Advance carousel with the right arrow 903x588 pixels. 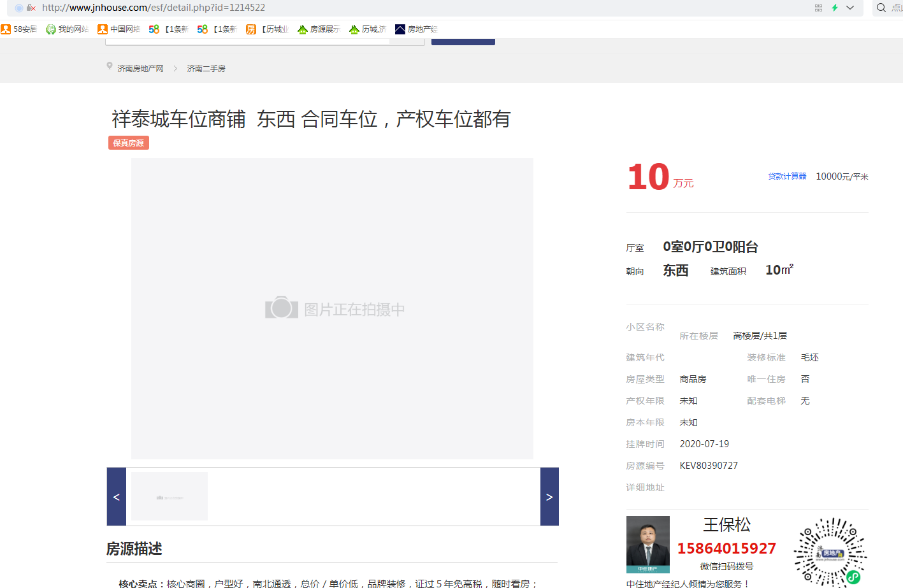[x=549, y=496]
